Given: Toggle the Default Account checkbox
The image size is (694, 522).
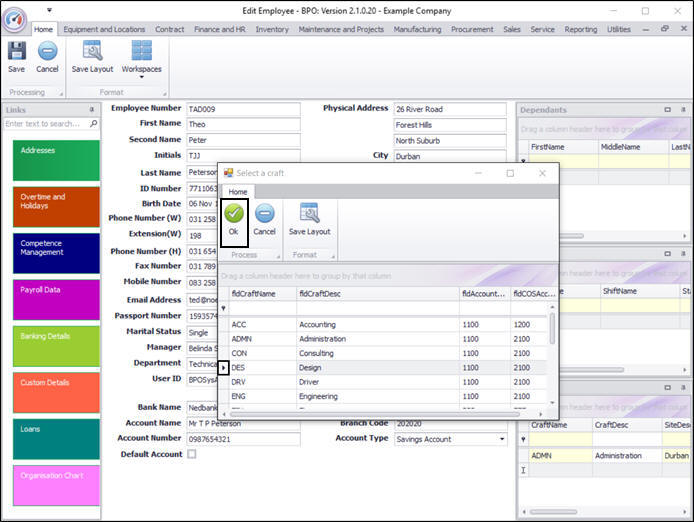Looking at the screenshot, I should [x=192, y=454].
